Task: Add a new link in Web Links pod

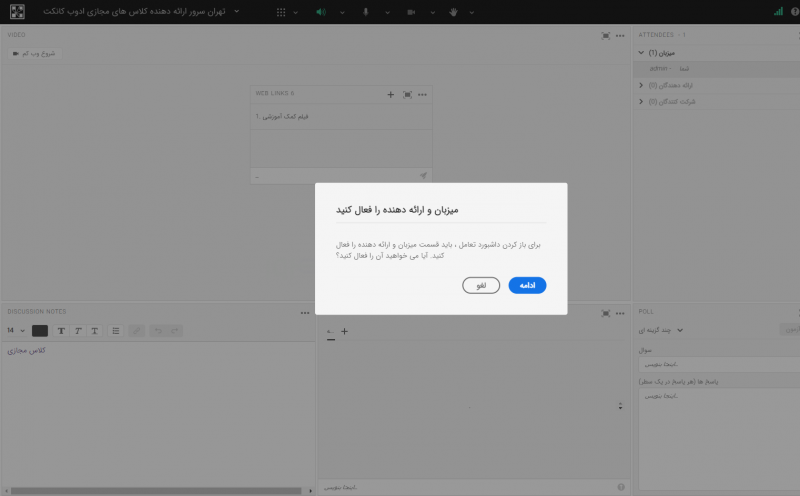Action: pyautogui.click(x=390, y=94)
